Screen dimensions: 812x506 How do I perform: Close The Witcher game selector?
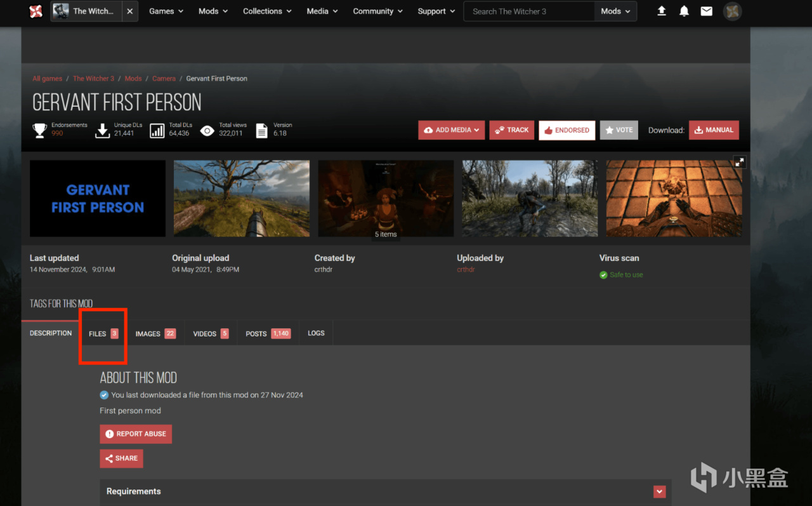129,11
